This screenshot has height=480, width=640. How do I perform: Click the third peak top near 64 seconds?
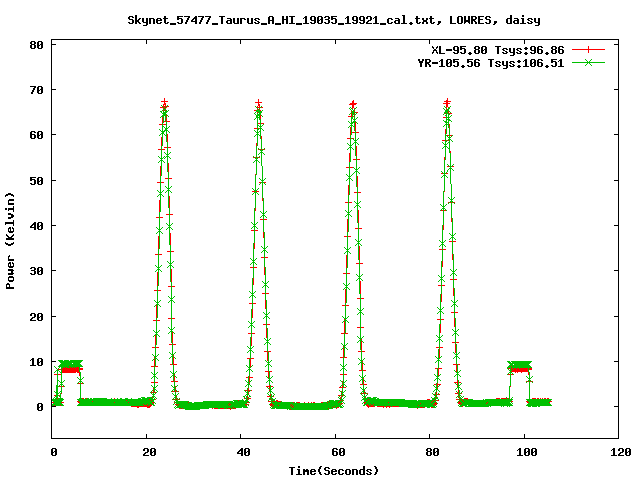tap(353, 106)
